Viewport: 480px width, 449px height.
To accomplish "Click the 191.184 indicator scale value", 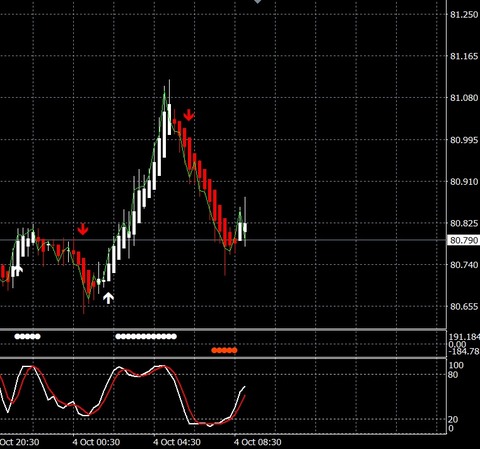I will (x=464, y=337).
